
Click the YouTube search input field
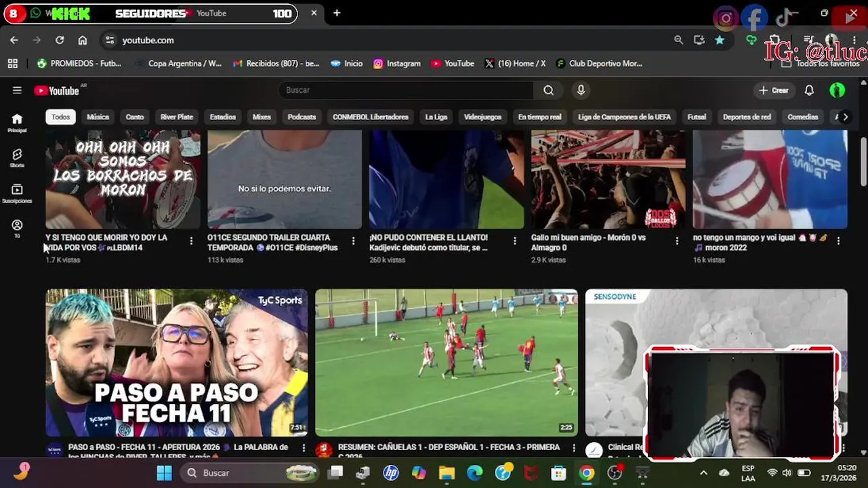point(405,90)
